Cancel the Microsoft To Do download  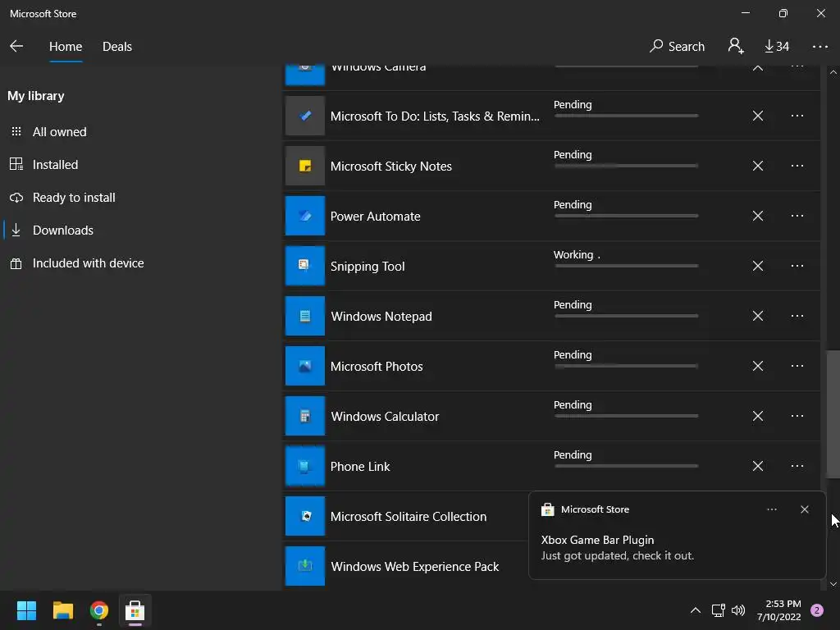757,116
